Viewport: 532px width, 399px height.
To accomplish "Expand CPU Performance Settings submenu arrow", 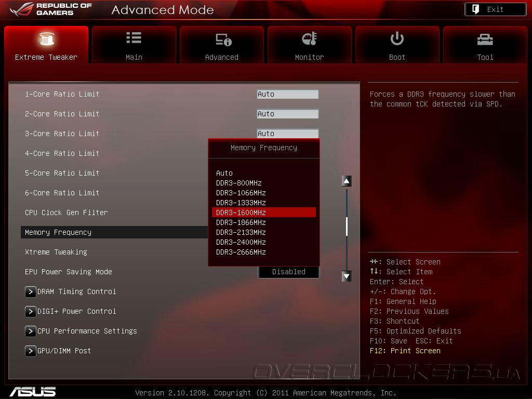I will pyautogui.click(x=30, y=331).
